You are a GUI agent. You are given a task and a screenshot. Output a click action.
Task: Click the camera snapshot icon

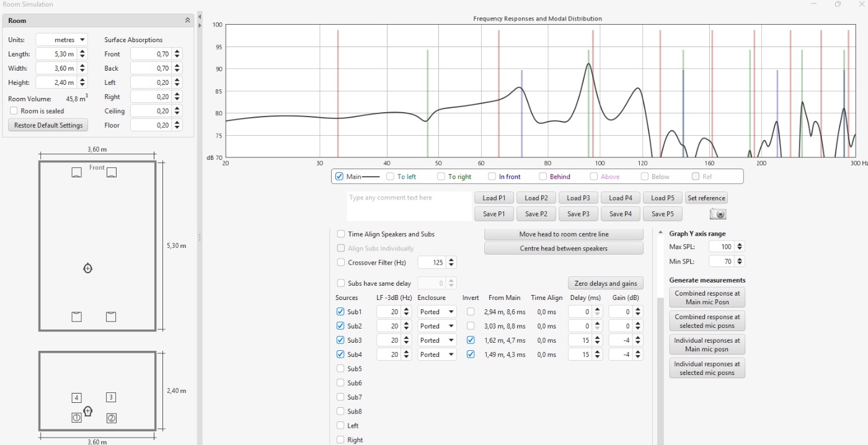[x=717, y=214]
